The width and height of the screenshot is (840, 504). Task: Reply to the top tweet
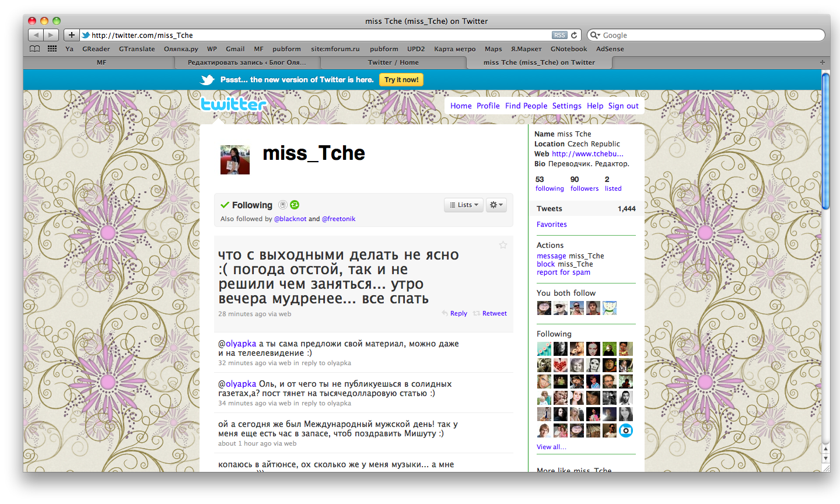coord(455,313)
